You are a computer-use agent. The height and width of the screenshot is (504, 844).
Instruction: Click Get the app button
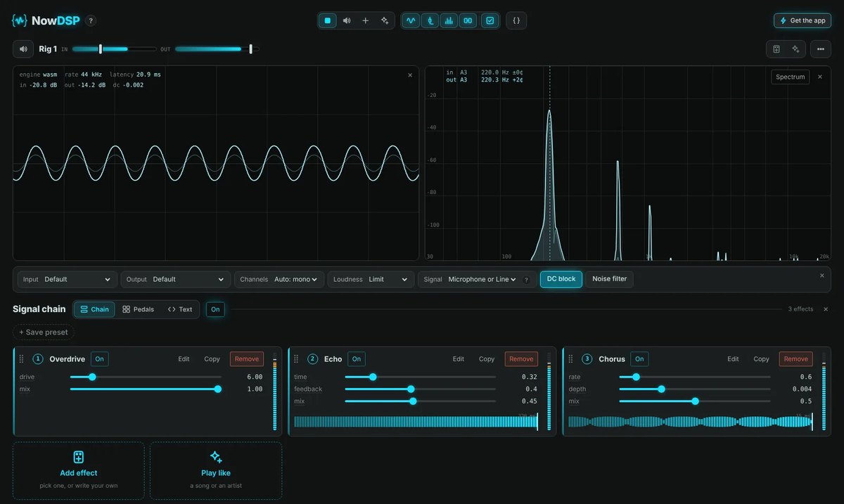803,20
